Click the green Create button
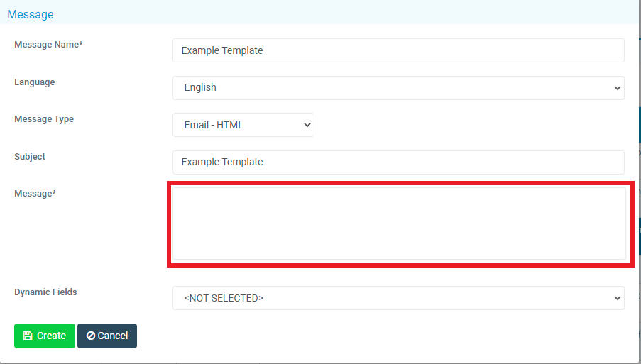The image size is (641, 364). 45,336
